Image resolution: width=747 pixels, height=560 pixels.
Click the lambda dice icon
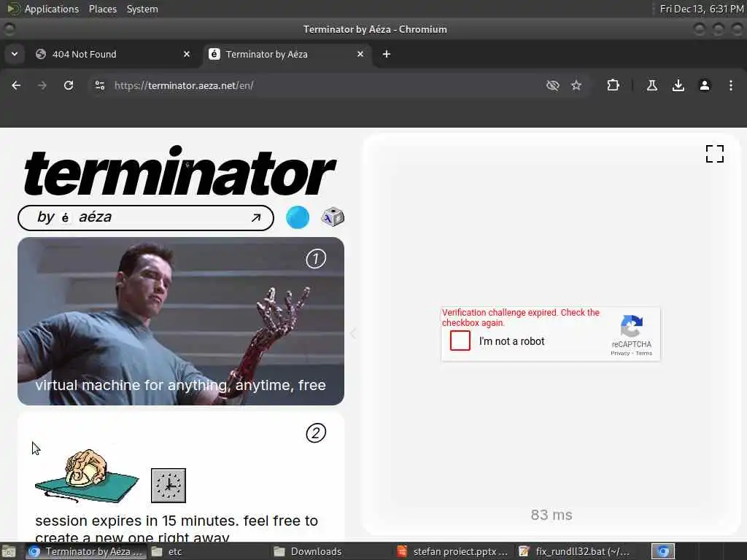(x=333, y=217)
